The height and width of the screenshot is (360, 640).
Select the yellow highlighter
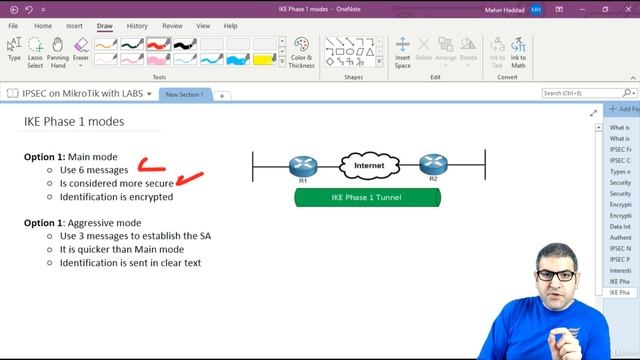pos(264,60)
